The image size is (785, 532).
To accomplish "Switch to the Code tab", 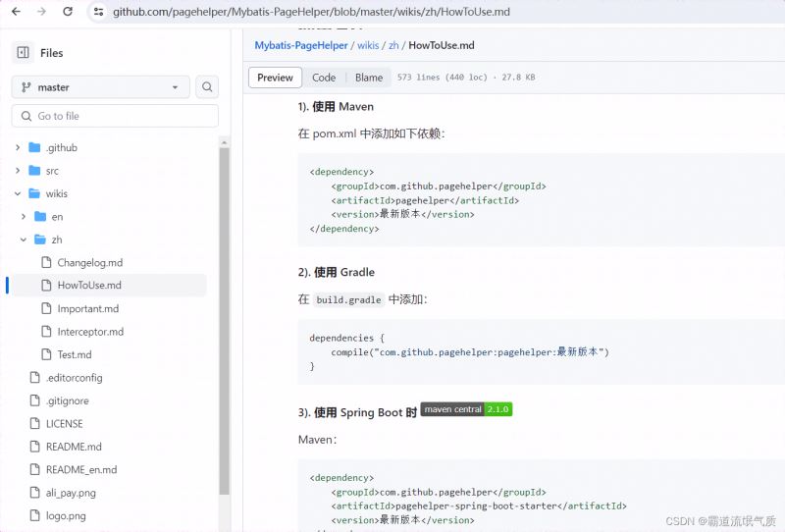I will click(x=324, y=78).
